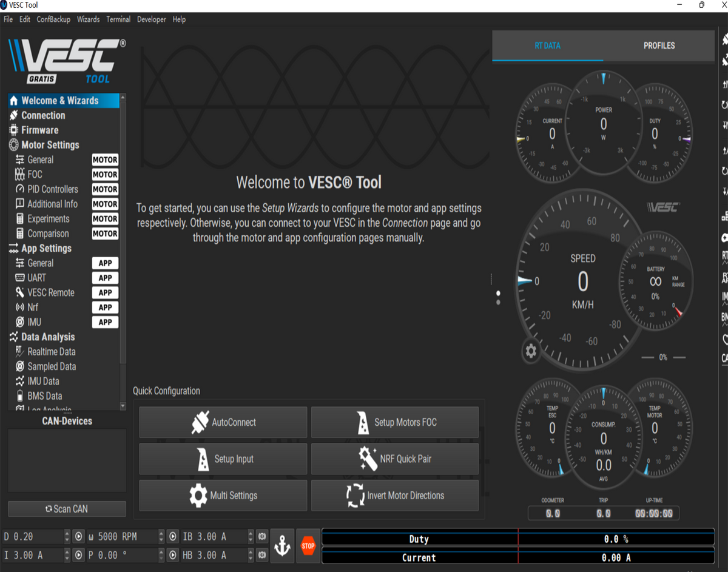The width and height of the screenshot is (728, 572).
Task: Increase P 0.00 ° with its stepper arrow
Action: [x=161, y=552]
